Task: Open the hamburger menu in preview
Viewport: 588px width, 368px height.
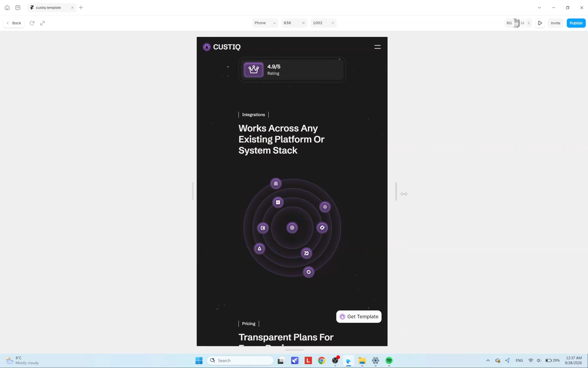Action: [377, 47]
